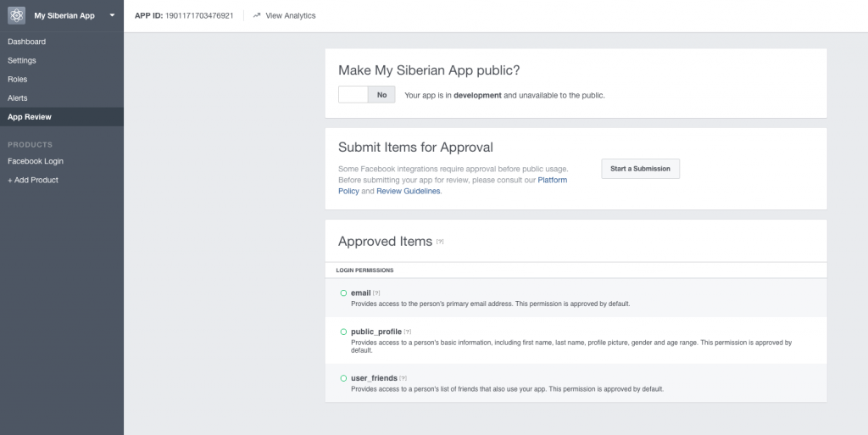Select Roles in the sidebar
Screen dimensions: 868x435
(x=17, y=79)
